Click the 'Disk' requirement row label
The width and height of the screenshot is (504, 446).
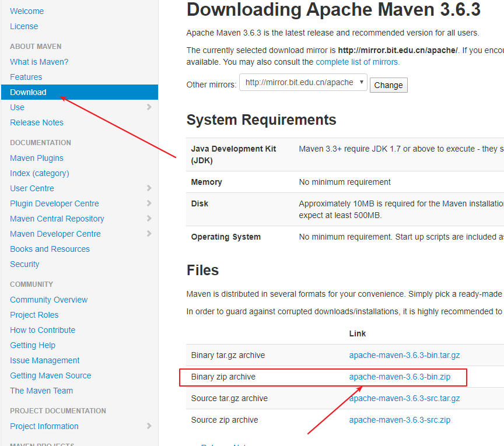coord(199,203)
